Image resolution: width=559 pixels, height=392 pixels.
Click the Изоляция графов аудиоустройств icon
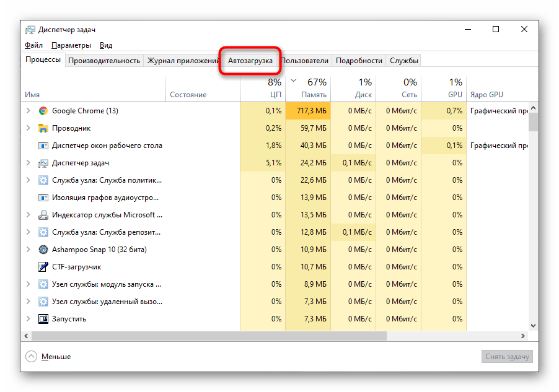coord(43,198)
